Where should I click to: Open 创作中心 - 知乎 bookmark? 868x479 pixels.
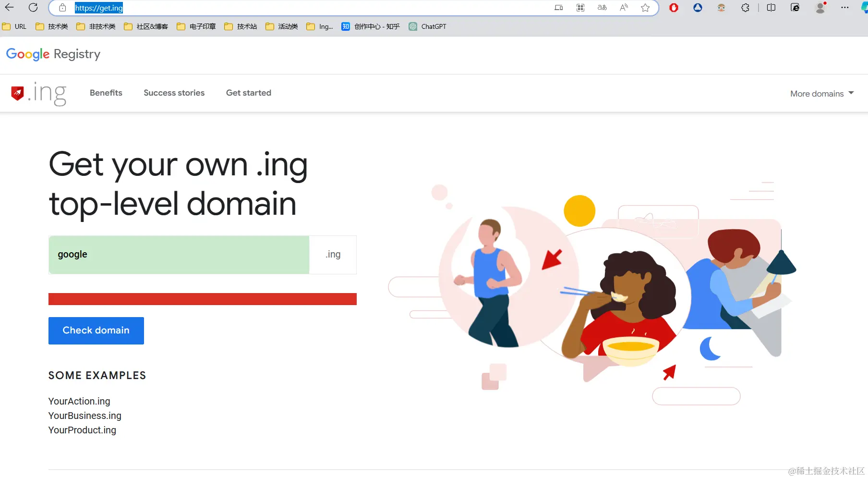pos(371,26)
